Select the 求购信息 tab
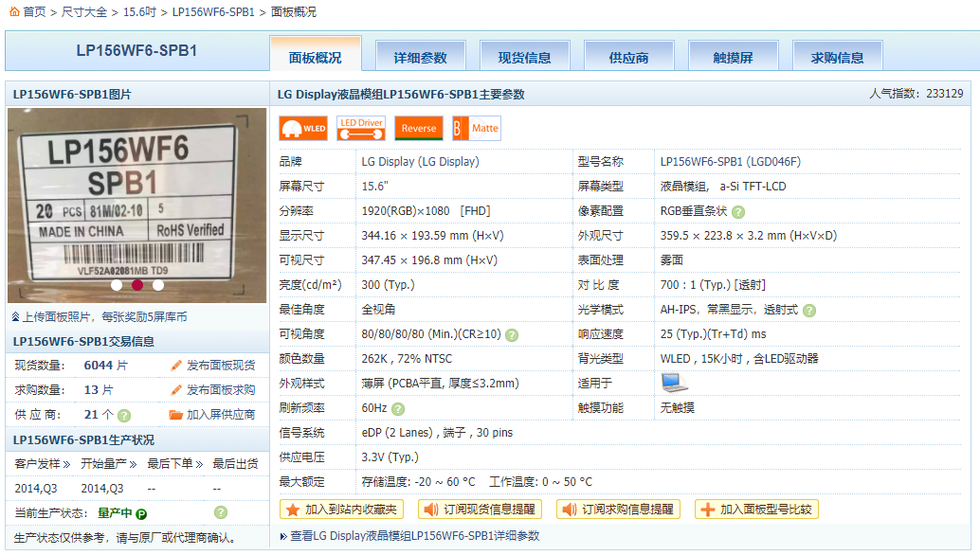 pos(838,56)
